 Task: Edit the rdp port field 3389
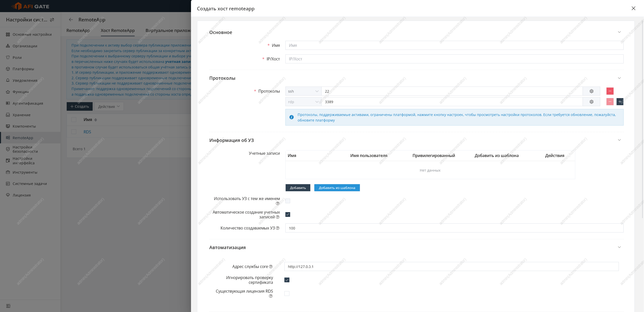pos(452,102)
